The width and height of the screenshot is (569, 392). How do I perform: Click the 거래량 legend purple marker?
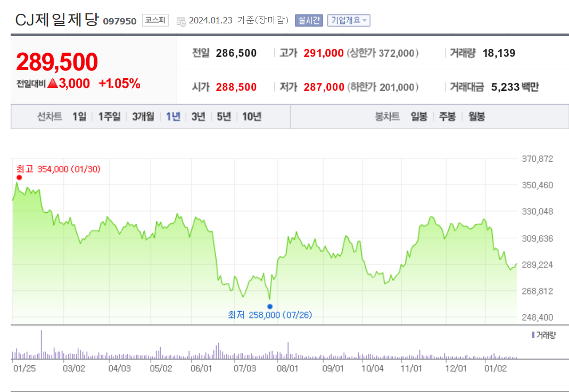click(x=533, y=335)
